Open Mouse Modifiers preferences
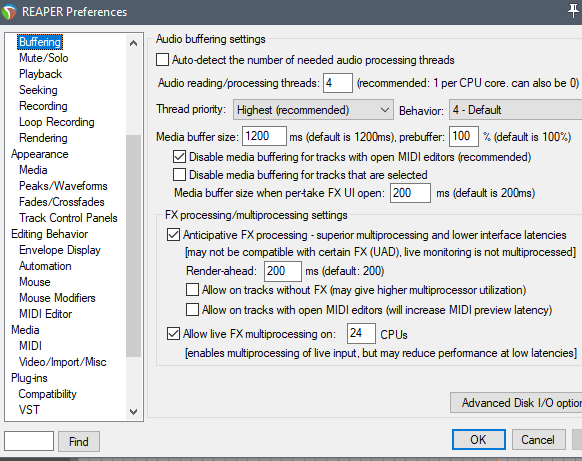The image size is (582, 461). [58, 298]
